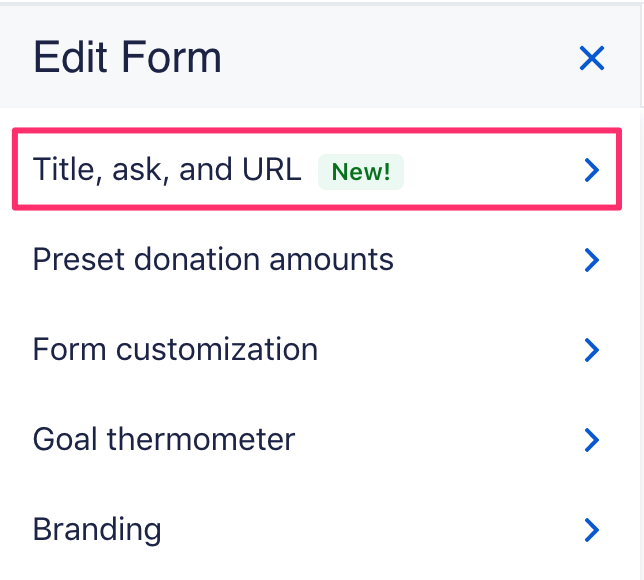Click the chevron beside Title, ask, and URL
The image size is (644, 580).
tap(592, 171)
